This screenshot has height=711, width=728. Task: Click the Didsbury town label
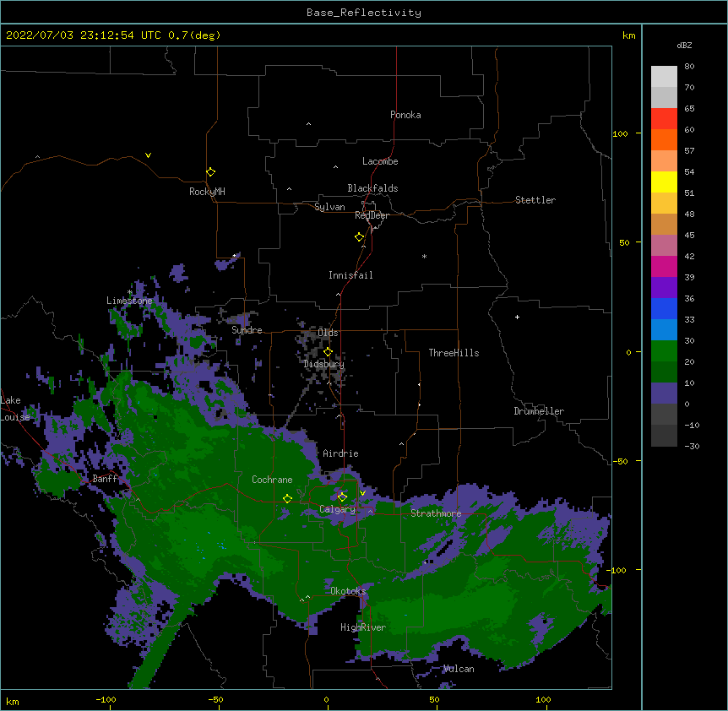(323, 364)
